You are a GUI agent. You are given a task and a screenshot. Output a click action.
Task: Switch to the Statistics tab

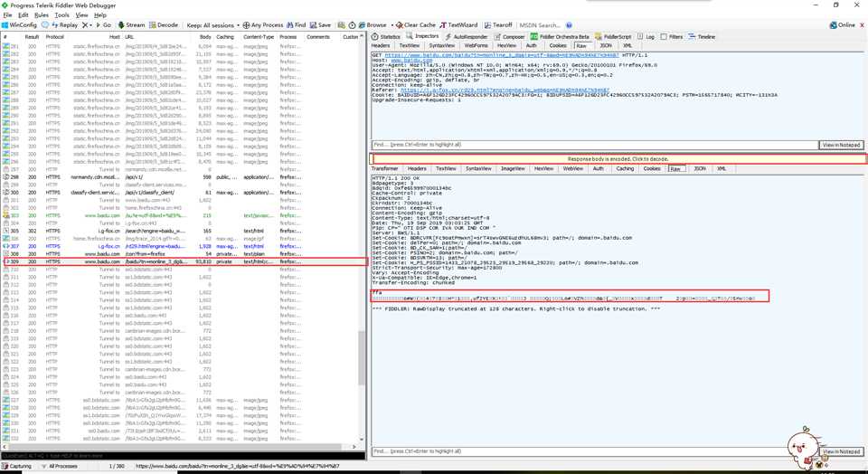click(x=386, y=36)
